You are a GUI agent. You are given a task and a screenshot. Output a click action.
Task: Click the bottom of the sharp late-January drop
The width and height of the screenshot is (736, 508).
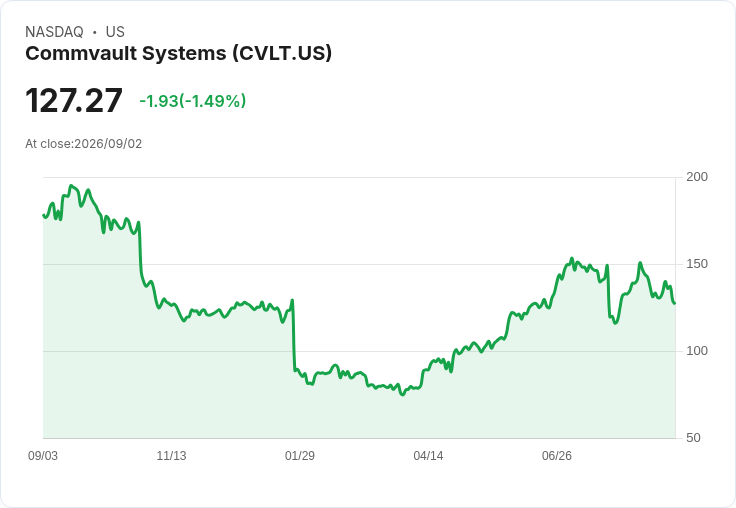click(x=295, y=370)
